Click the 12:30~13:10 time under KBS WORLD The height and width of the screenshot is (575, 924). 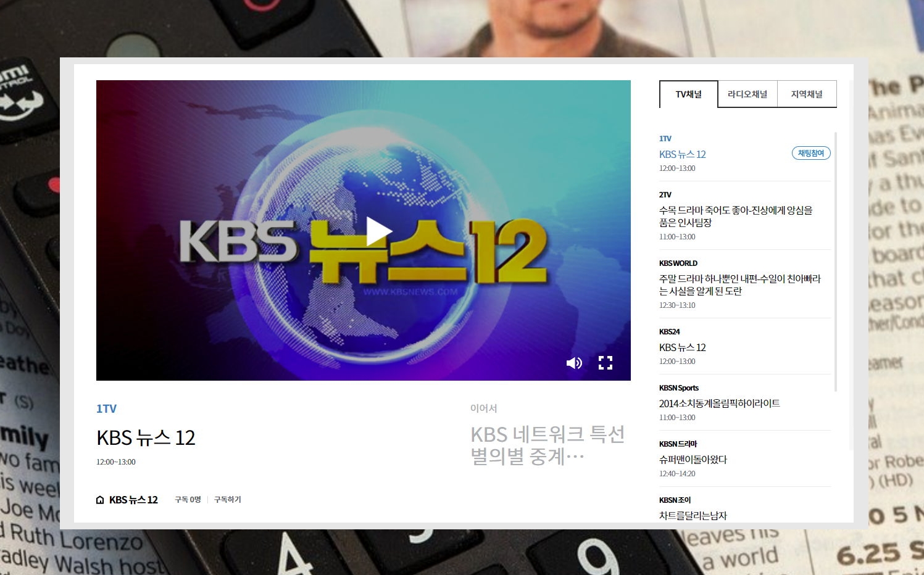coord(677,305)
